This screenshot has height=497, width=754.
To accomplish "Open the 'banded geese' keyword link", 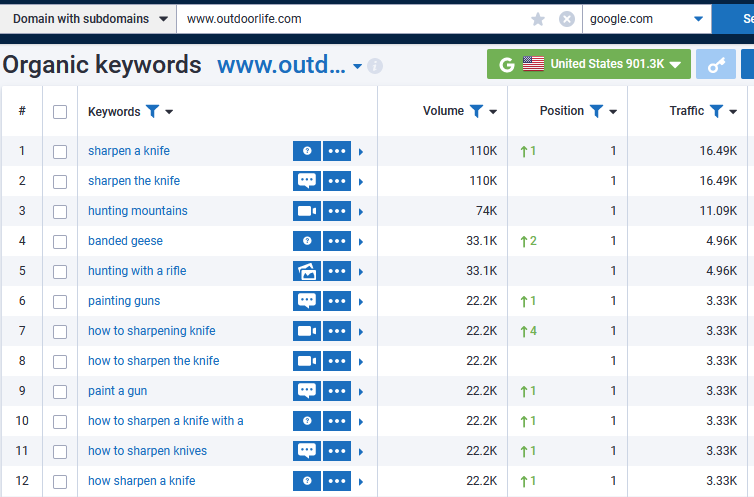I will click(126, 241).
